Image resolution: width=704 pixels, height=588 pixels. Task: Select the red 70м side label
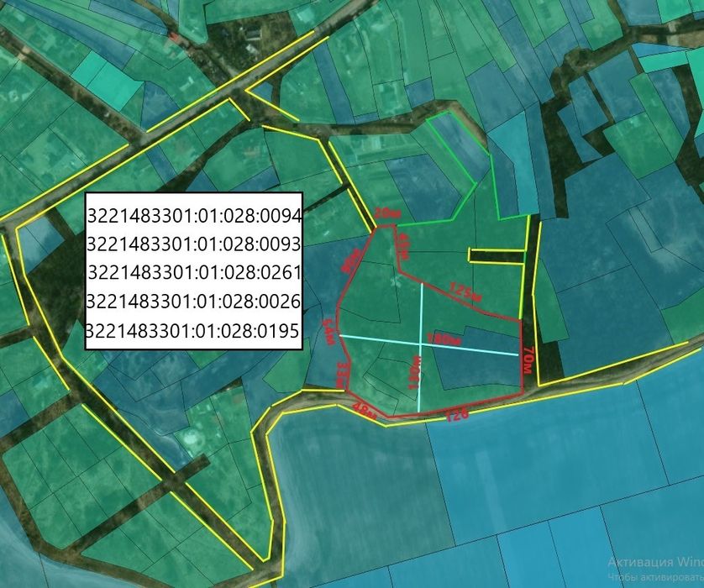point(529,360)
